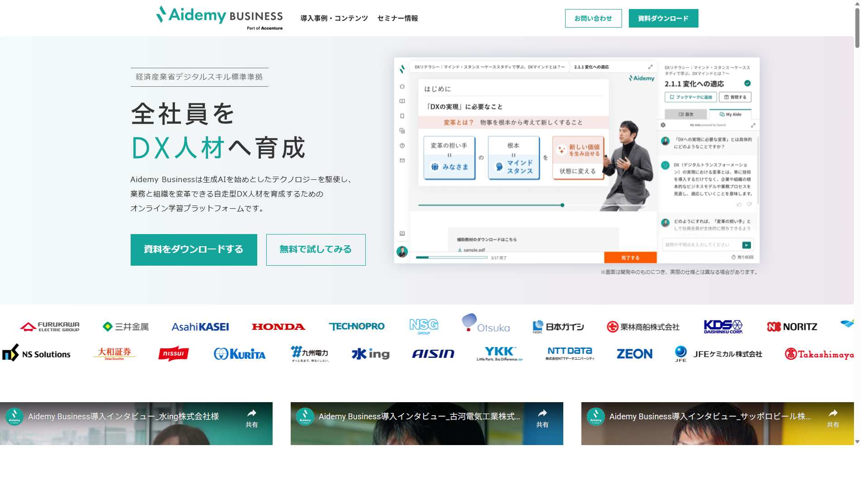The width and height of the screenshot is (868, 488).
Task: Click the ZEON company logo
Action: pyautogui.click(x=634, y=354)
